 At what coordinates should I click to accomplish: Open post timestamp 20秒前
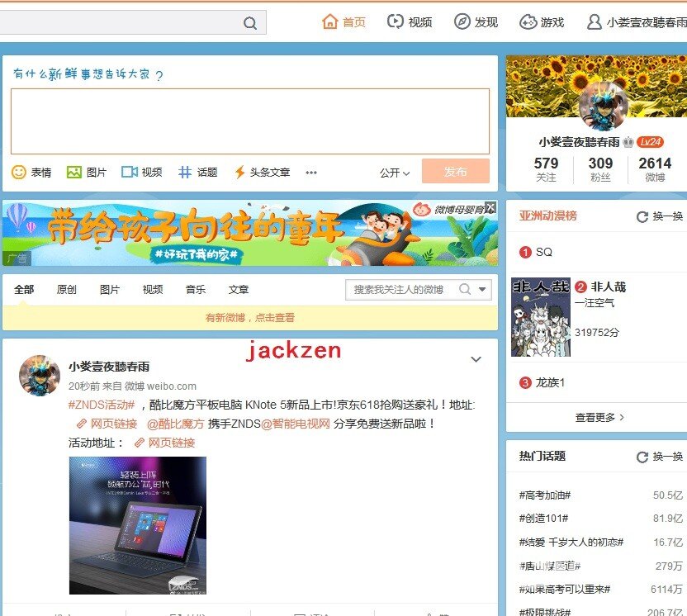point(84,386)
